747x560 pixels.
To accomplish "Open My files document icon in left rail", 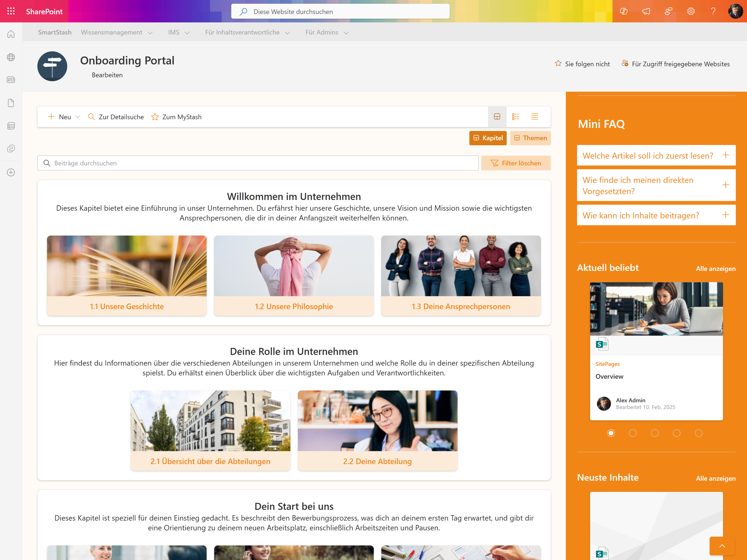I will point(11,103).
